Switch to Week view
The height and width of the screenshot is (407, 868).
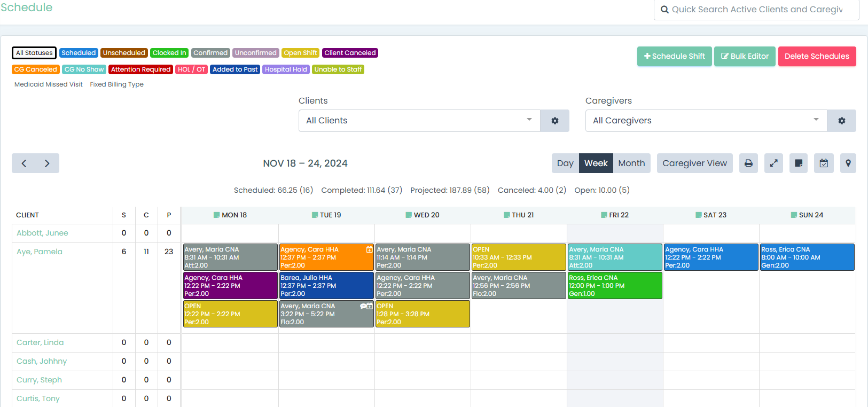click(596, 163)
